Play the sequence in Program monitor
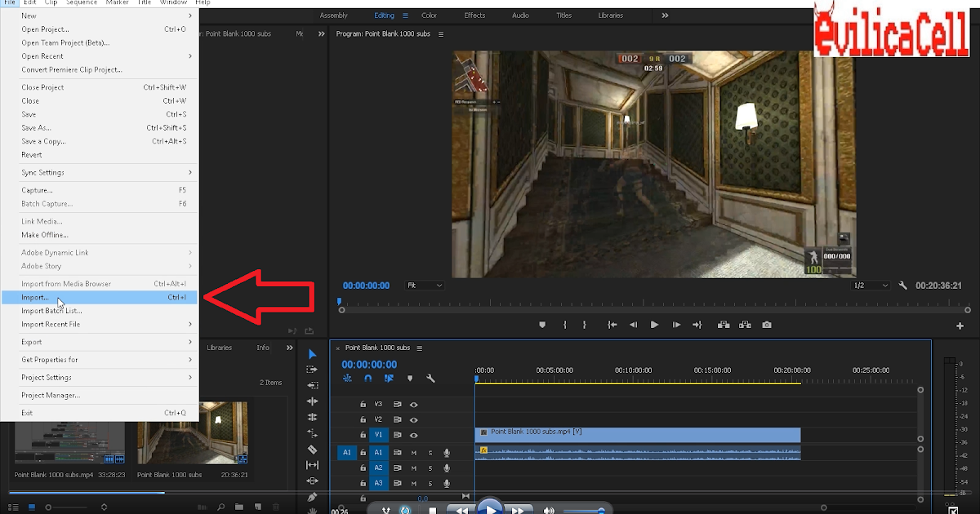The width and height of the screenshot is (980, 514). point(654,325)
